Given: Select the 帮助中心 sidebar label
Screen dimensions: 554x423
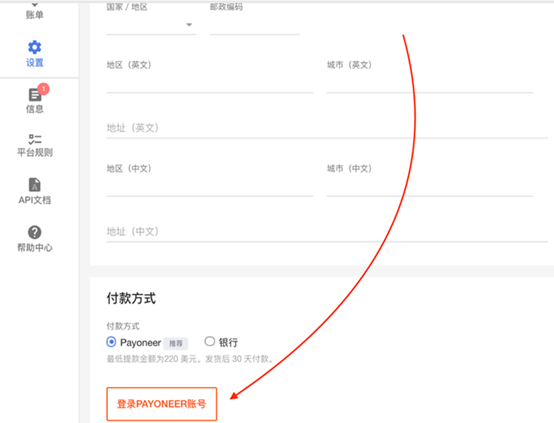Looking at the screenshot, I should click(35, 247).
